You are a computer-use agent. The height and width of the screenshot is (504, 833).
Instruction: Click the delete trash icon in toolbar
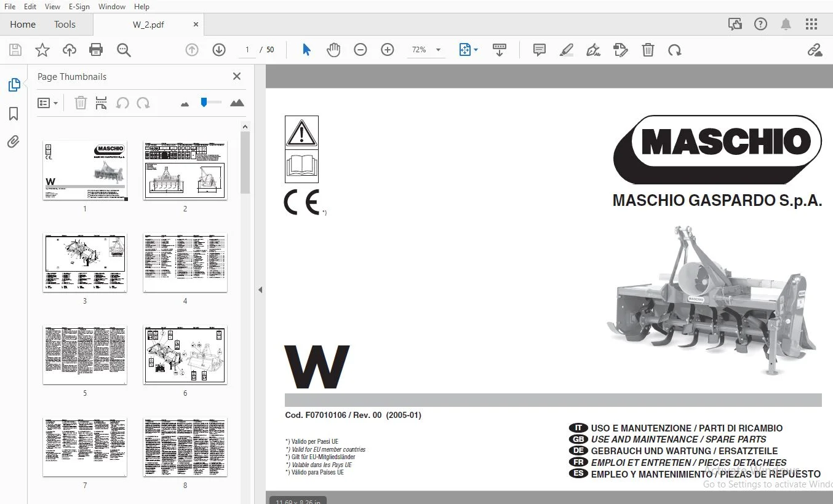(648, 50)
